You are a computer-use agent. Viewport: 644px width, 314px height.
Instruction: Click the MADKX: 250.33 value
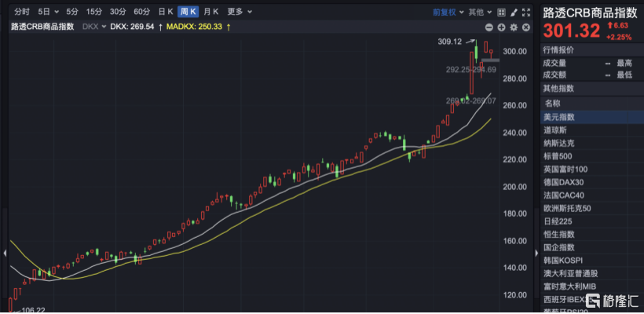click(194, 27)
